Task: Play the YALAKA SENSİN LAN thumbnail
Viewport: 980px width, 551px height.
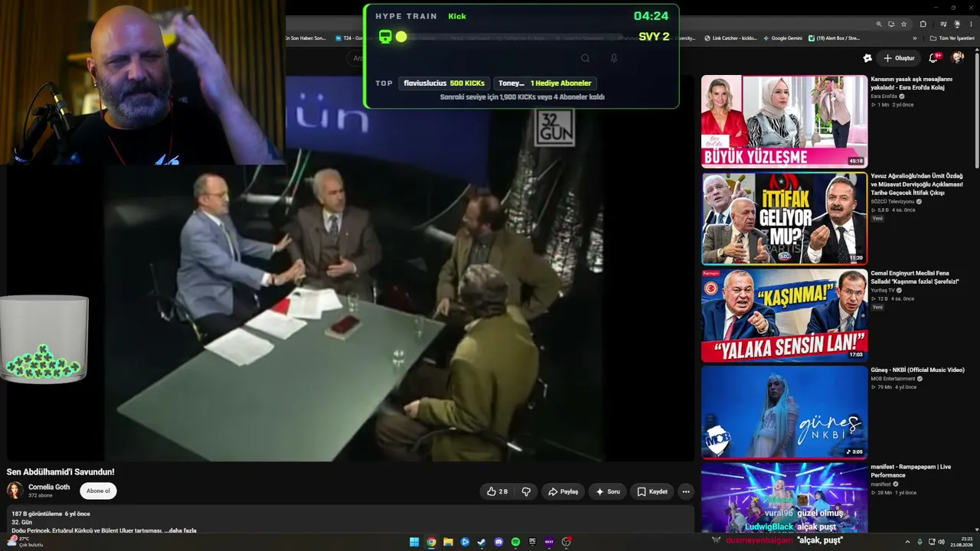Action: pyautogui.click(x=784, y=315)
